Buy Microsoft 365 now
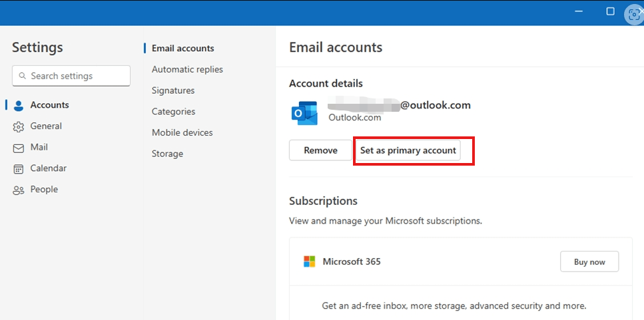The image size is (644, 320). (589, 261)
